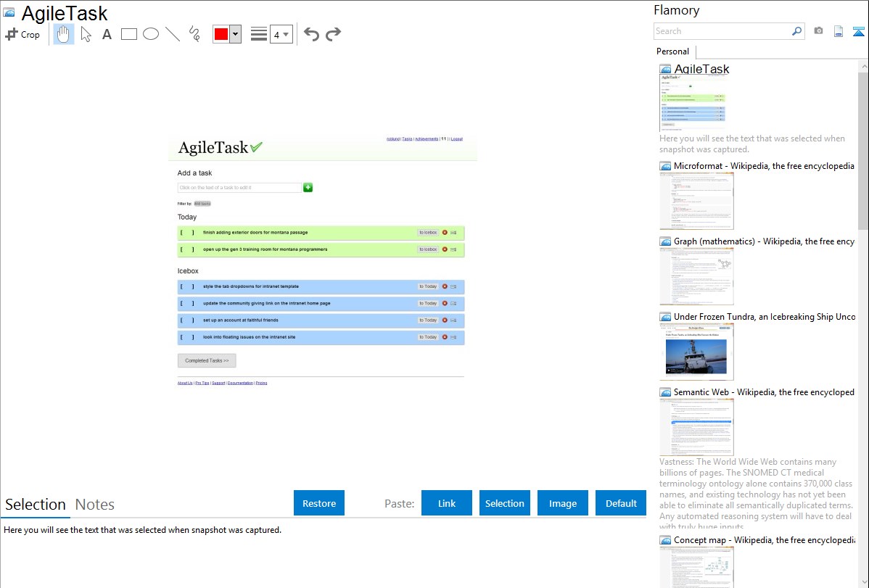Click the snapshot list scrollbar down arrow
The image size is (869, 588).
[x=864, y=582]
